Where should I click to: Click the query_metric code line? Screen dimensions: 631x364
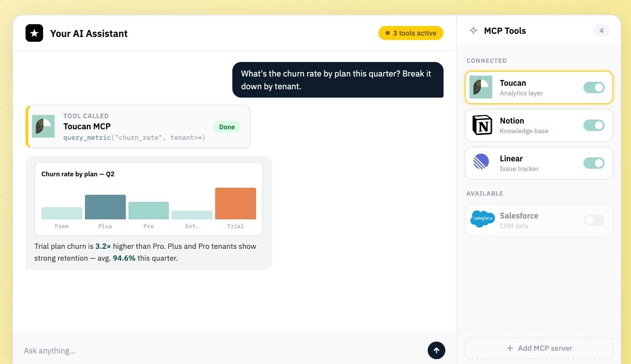134,138
